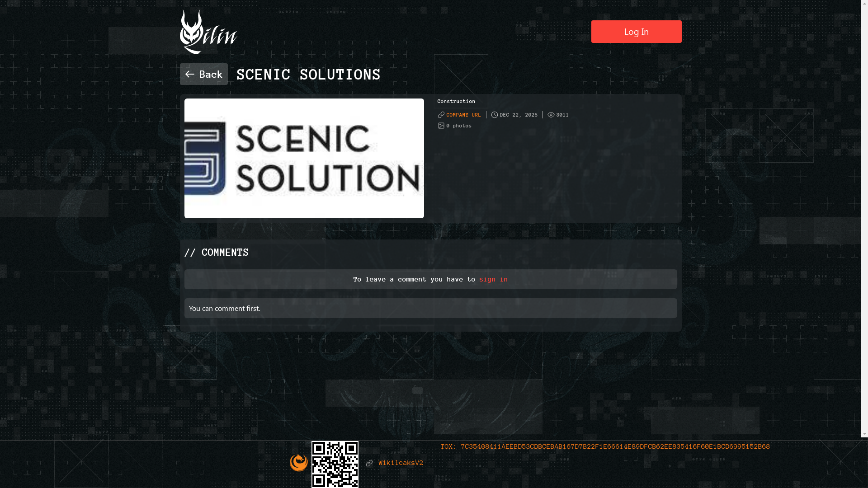Click the SCENIC SOLUTIONS page heading
Viewport: 868px width, 488px height.
[308, 75]
